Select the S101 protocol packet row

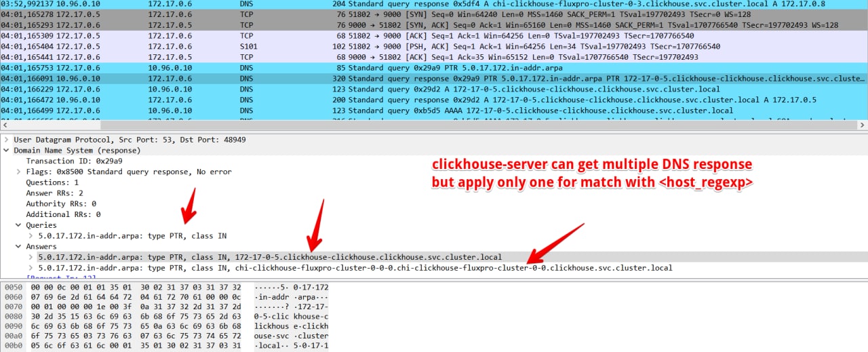pyautogui.click(x=434, y=46)
